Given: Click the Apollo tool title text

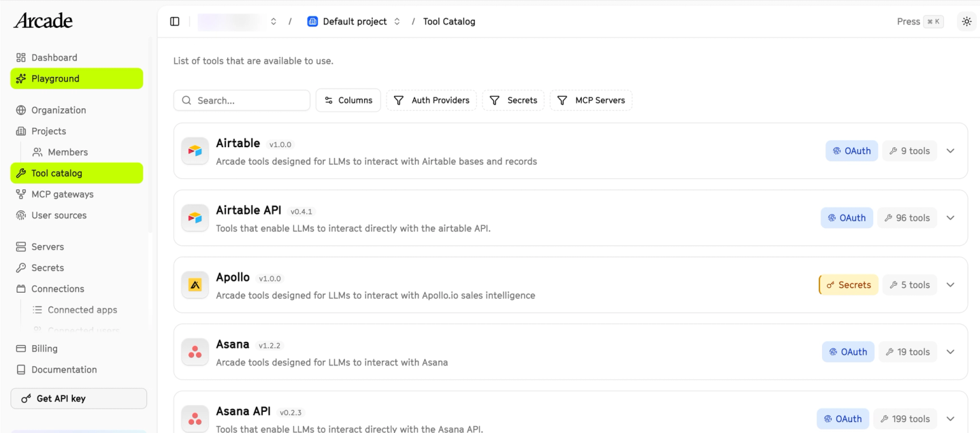Looking at the screenshot, I should click(233, 278).
